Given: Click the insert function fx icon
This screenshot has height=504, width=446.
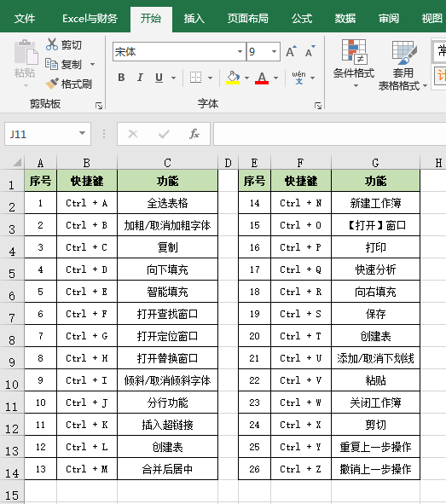Looking at the screenshot, I should pyautogui.click(x=194, y=134).
